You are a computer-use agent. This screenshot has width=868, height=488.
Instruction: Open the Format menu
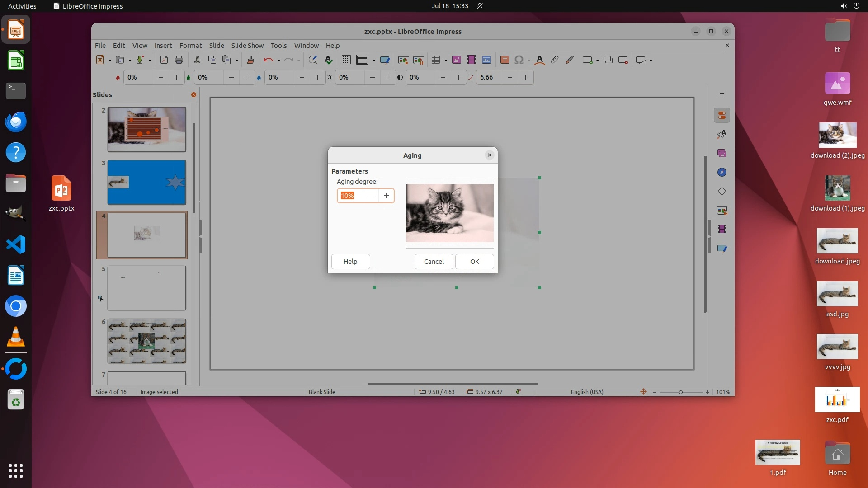(x=190, y=45)
